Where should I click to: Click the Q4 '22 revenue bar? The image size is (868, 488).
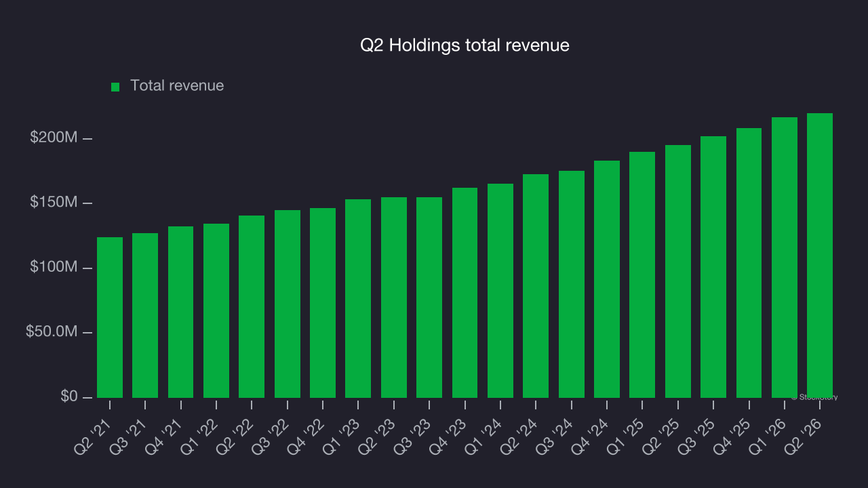[x=323, y=303]
